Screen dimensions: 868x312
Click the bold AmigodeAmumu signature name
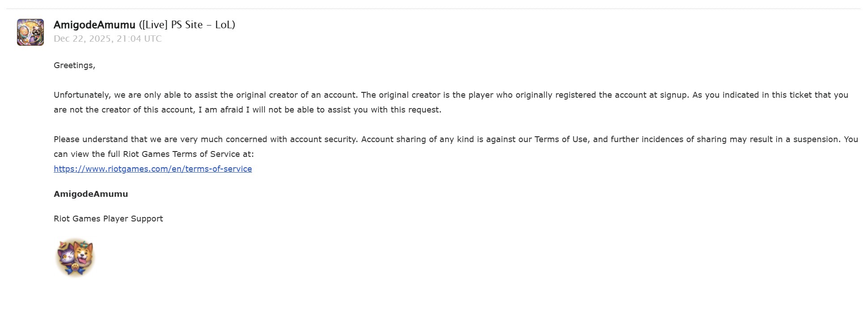(x=91, y=194)
